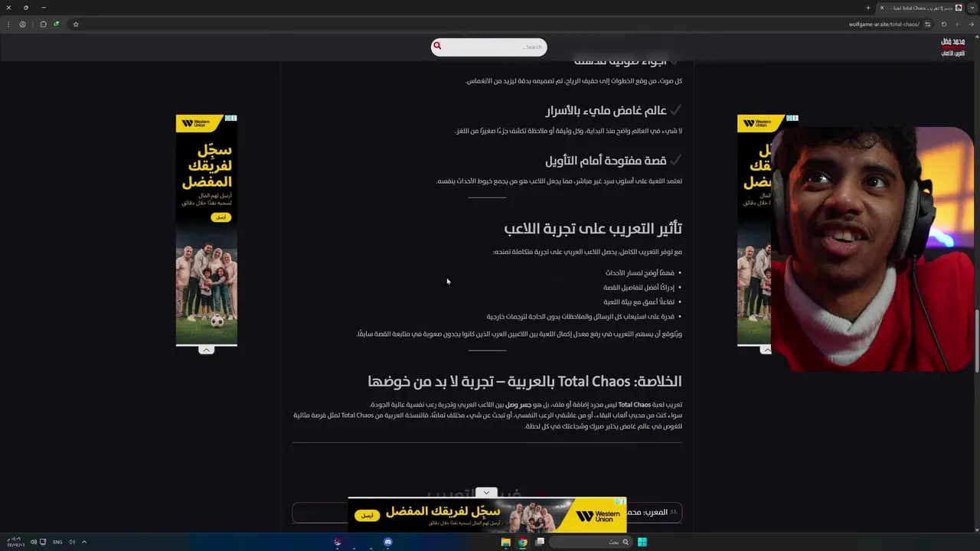
Task: Open the volume speaker tray icon
Action: tap(34, 542)
